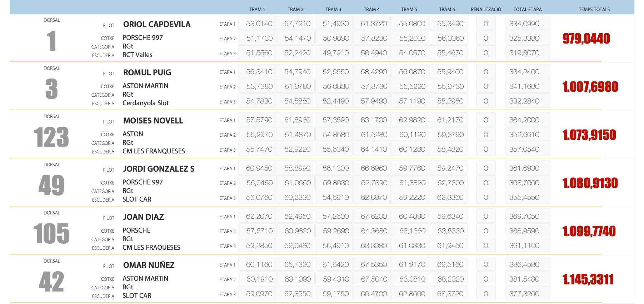The height and width of the screenshot is (304, 644).
Task: Click the TRAM 6 column header
Action: pyautogui.click(x=447, y=9)
